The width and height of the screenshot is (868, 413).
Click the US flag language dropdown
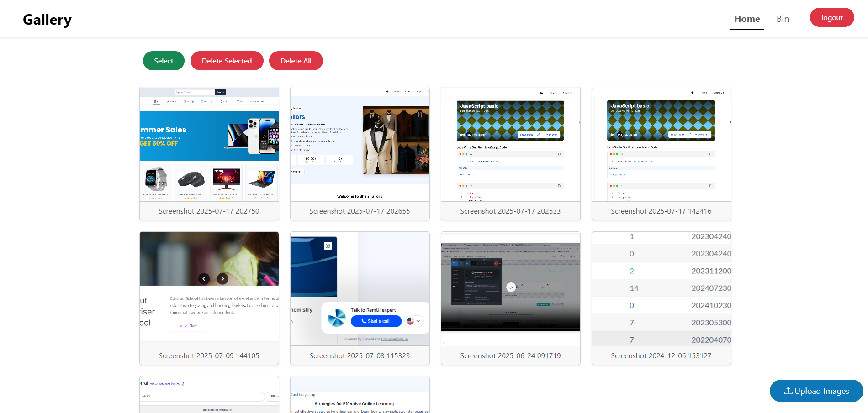click(413, 321)
